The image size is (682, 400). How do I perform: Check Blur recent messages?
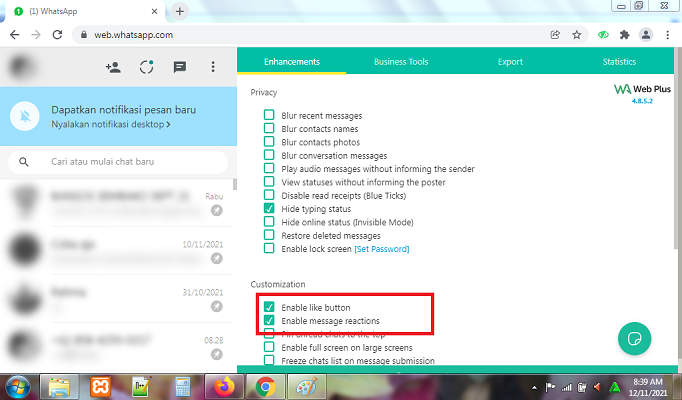[x=269, y=115]
